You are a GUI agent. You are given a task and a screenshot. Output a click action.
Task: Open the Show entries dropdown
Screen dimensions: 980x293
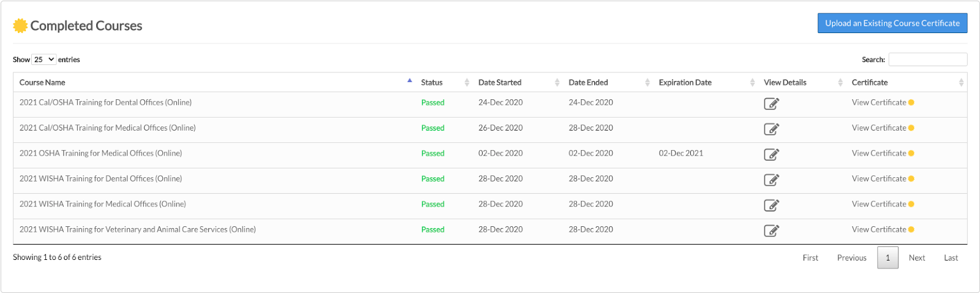[43, 59]
